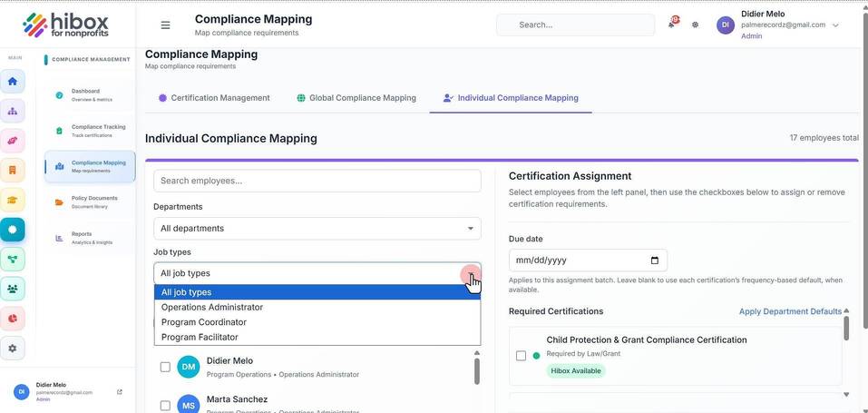
Task: Click the green status dot on the certification
Action: coord(536,356)
